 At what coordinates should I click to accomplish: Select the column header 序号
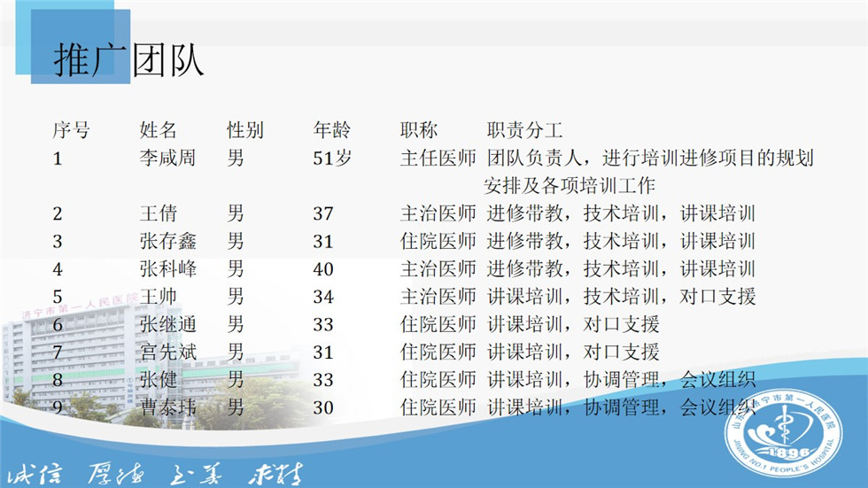tap(71, 130)
